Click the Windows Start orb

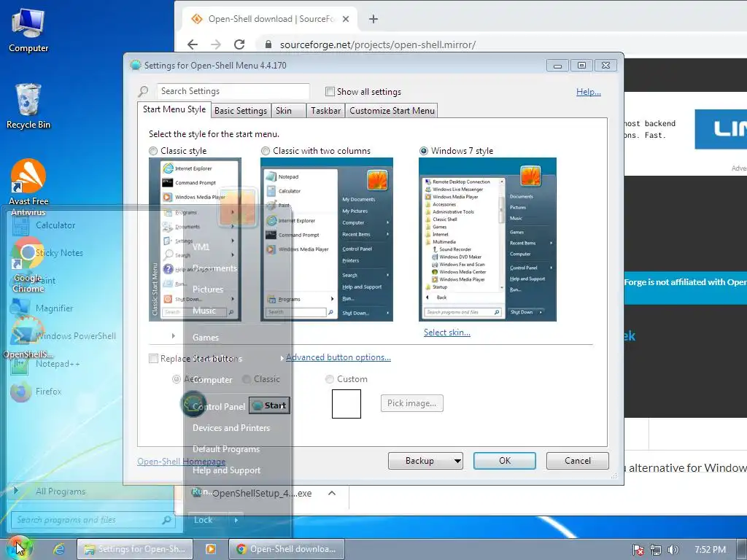pyautogui.click(x=18, y=548)
